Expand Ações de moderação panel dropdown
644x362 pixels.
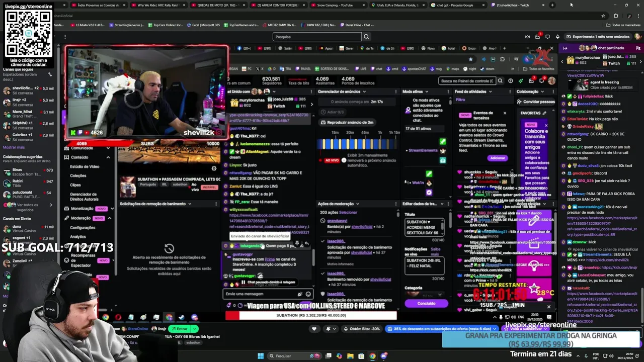coord(358,204)
